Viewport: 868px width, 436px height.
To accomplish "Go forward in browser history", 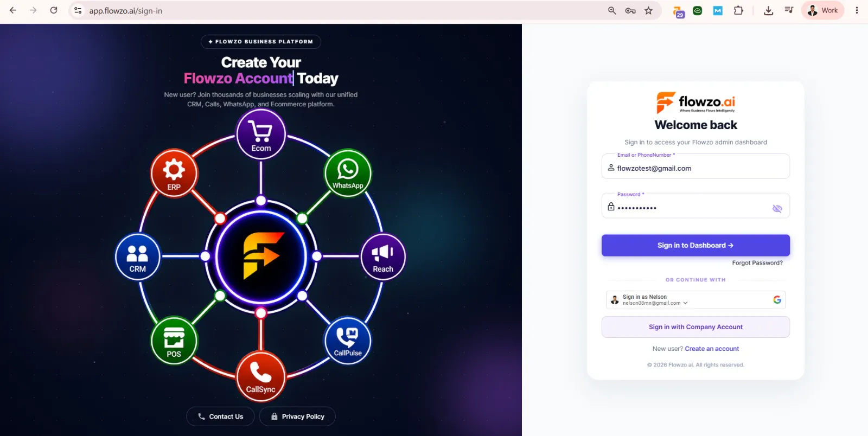I will coord(33,10).
